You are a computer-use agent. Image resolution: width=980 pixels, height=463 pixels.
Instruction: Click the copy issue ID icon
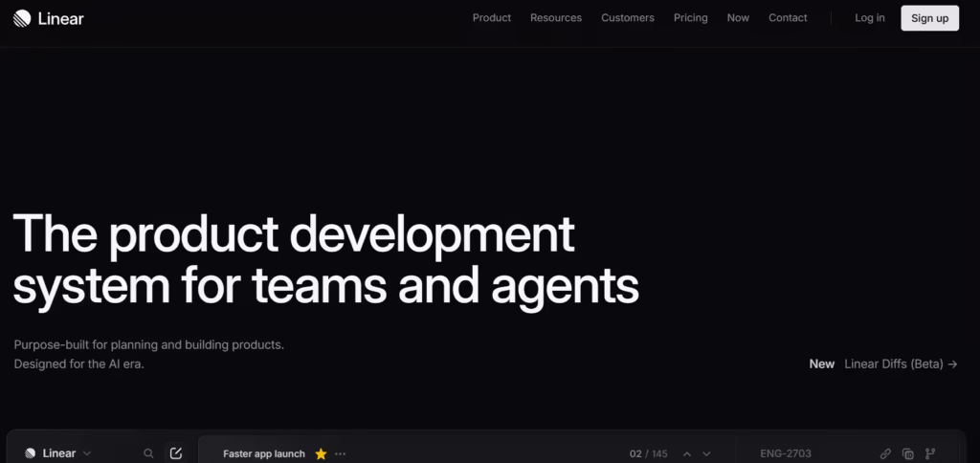[x=907, y=453]
